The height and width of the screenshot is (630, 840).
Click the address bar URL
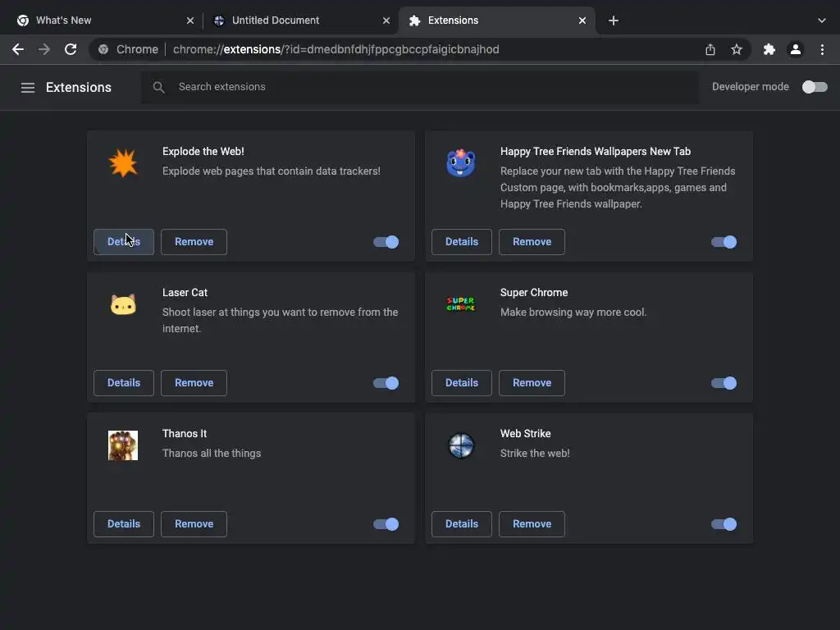[x=336, y=49]
